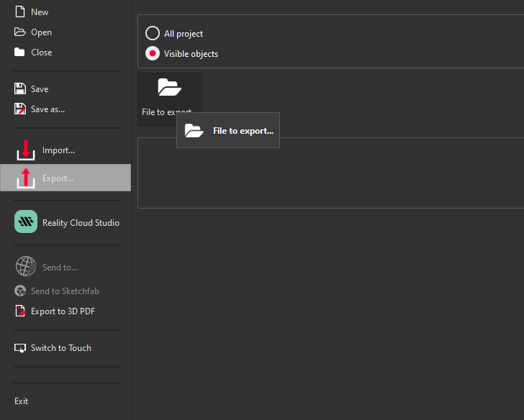Click the File to export... tooltip label
Image resolution: width=524 pixels, height=420 pixels.
(243, 131)
